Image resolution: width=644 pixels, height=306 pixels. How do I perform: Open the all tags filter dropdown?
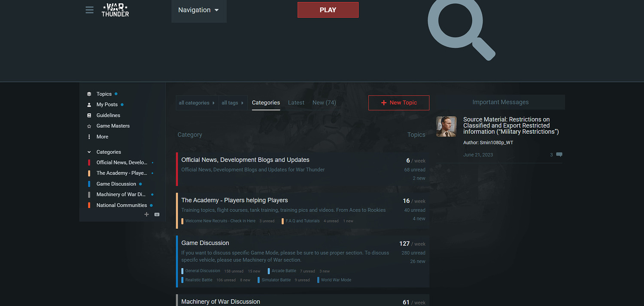[233, 103]
